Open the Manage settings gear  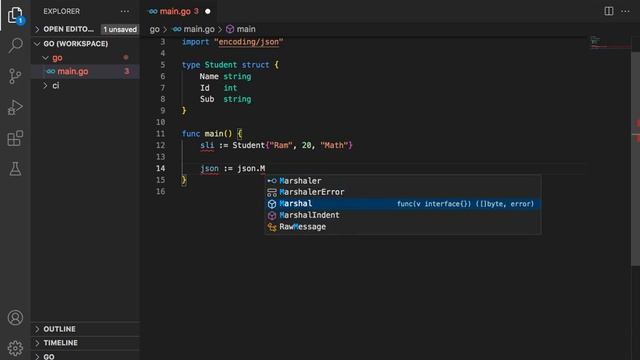[16, 348]
